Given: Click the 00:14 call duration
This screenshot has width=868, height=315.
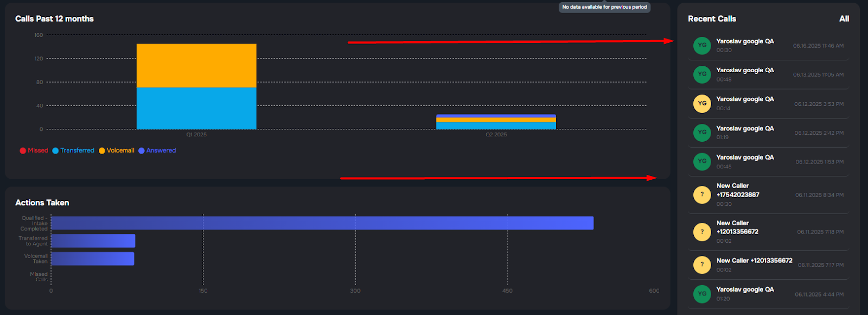Looking at the screenshot, I should pos(723,108).
